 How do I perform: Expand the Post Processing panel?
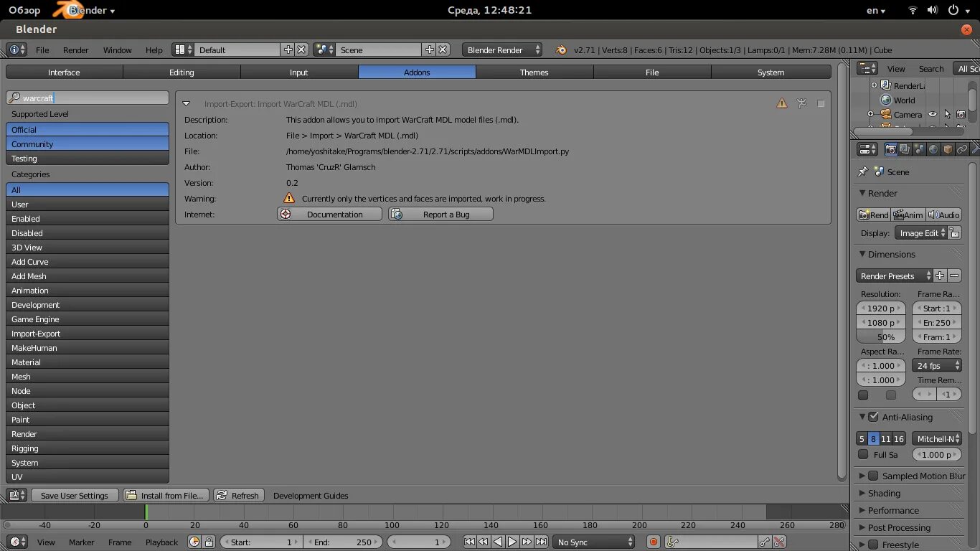coord(862,527)
